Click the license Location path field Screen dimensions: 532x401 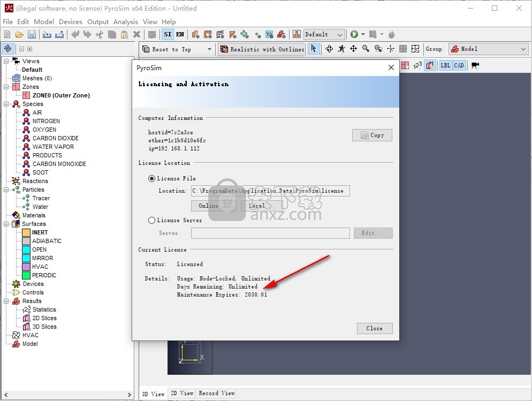pos(270,191)
